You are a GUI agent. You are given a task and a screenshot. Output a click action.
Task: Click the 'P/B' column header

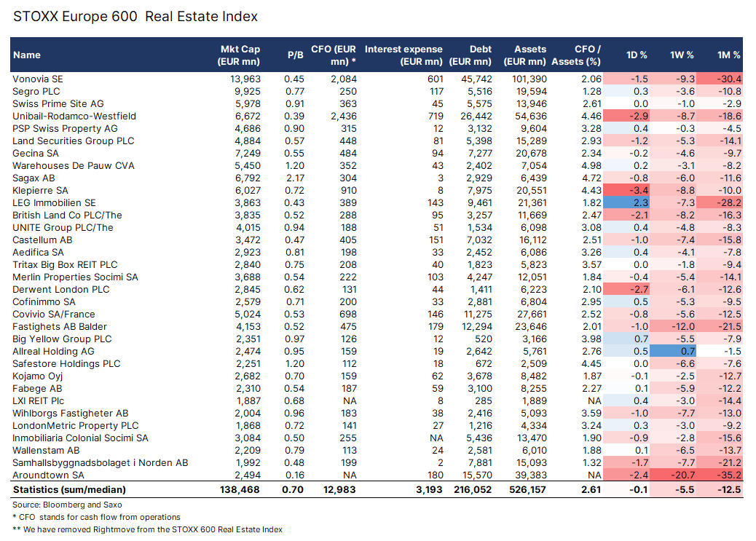click(295, 55)
